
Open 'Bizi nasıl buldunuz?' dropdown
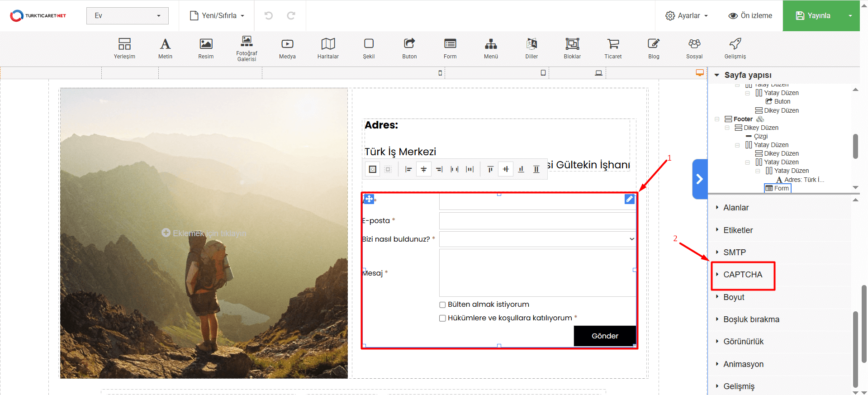coord(537,239)
